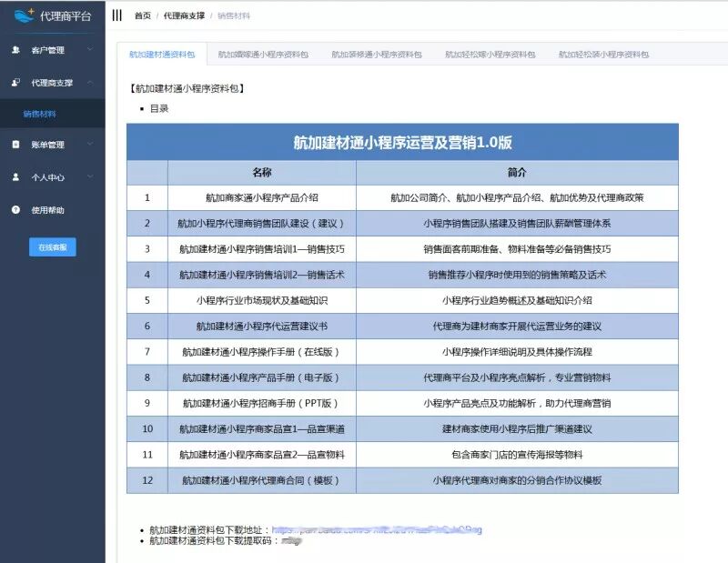Click the cell 航加小程序代理商销售团队建设（建议）

[x=262, y=223]
